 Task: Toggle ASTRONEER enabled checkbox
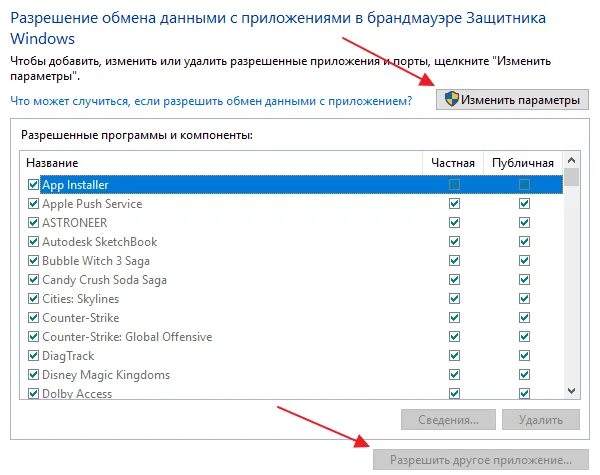tap(33, 222)
